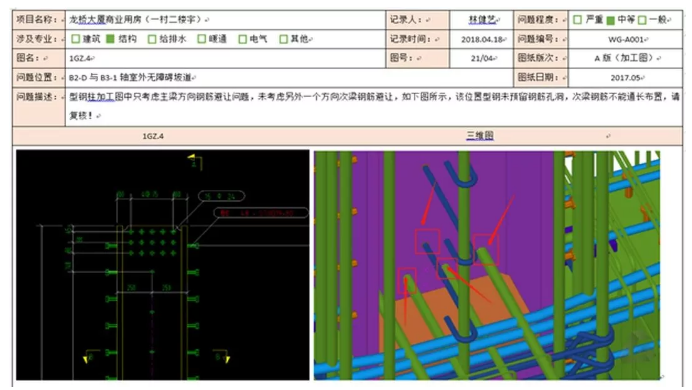Click the 1GZ.4 heading above the CAD image
The height and width of the screenshot is (390, 692).
point(153,136)
